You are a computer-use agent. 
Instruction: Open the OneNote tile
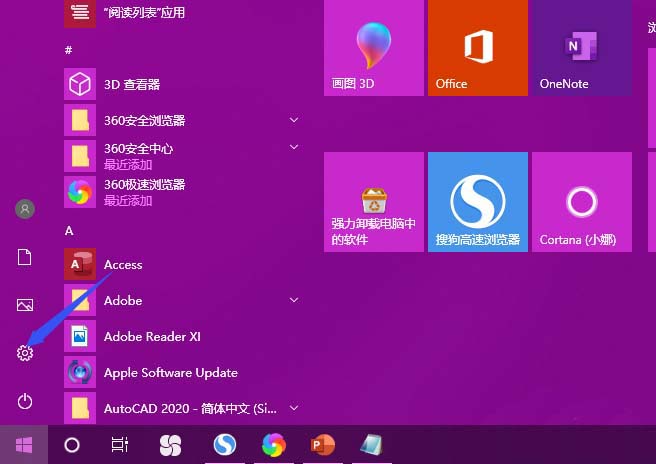582,47
